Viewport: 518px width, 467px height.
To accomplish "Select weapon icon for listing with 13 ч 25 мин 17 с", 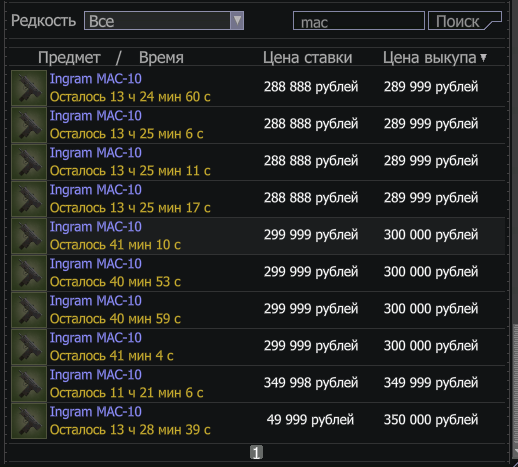I will (x=29, y=199).
